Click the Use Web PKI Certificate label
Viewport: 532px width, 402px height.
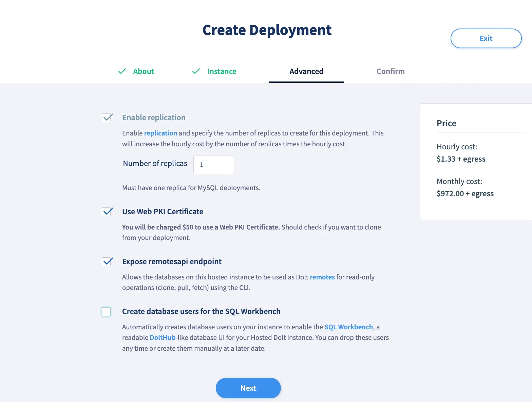click(x=163, y=212)
